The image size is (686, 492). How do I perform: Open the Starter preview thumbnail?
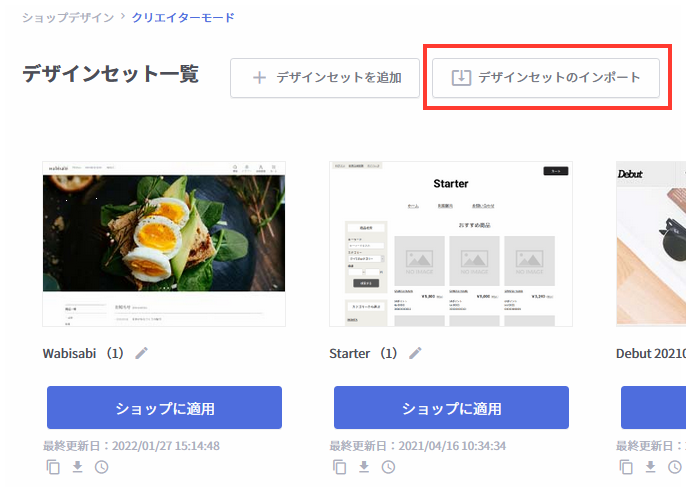point(451,244)
